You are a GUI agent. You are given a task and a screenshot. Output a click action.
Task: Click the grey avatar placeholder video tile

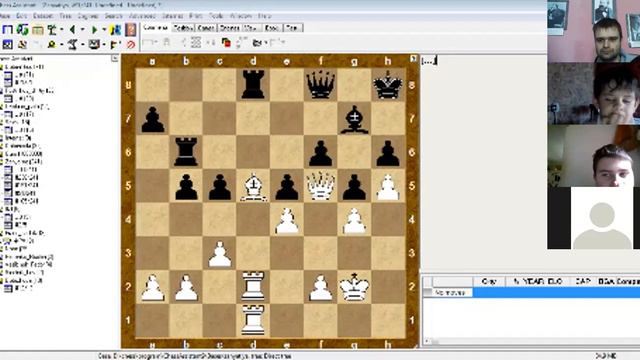pyautogui.click(x=602, y=218)
